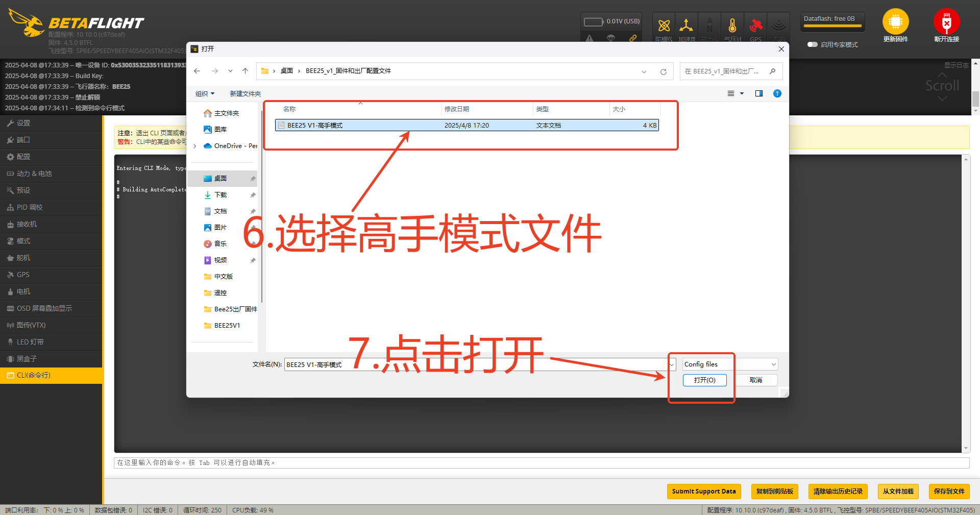Open the Modes (模式) tab

(51, 241)
